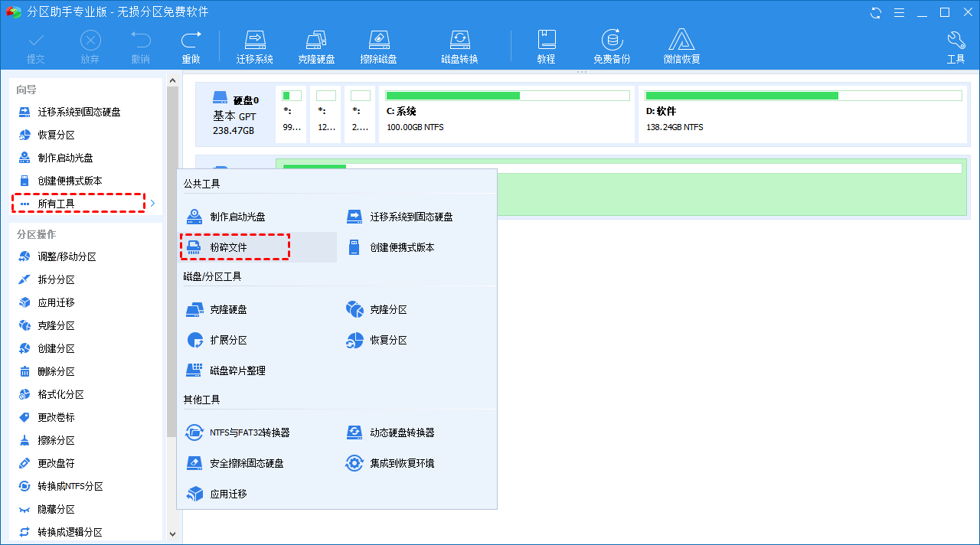Open the 教程 tutorial toolbar icon
The width and height of the screenshot is (980, 545).
546,47
